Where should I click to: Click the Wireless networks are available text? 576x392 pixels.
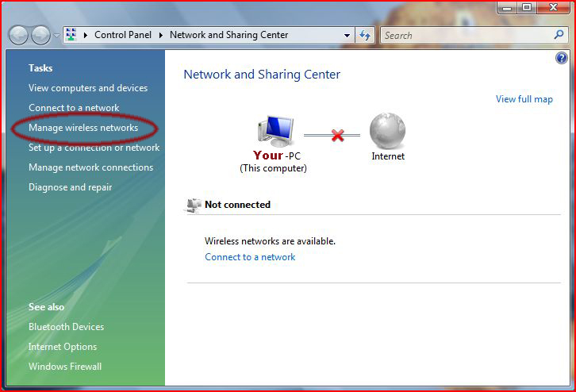[x=270, y=241]
